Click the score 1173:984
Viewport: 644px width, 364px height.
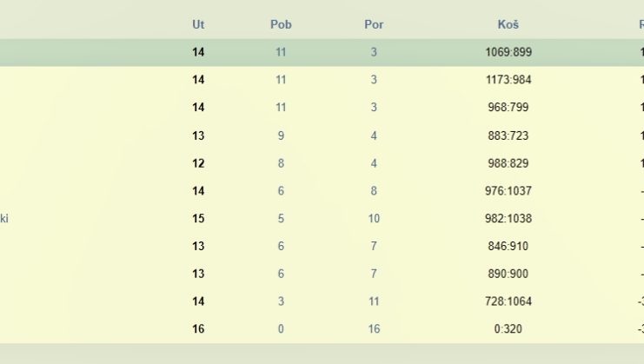pyautogui.click(x=508, y=80)
